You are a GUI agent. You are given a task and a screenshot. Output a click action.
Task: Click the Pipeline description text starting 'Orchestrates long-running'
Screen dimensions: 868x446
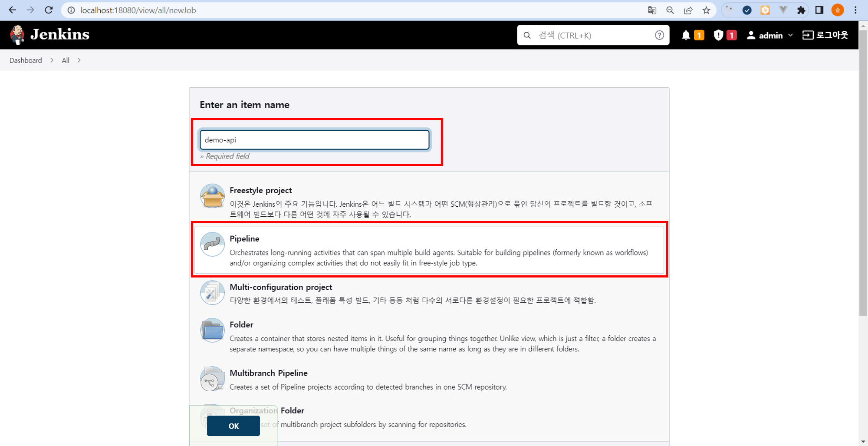coord(439,258)
